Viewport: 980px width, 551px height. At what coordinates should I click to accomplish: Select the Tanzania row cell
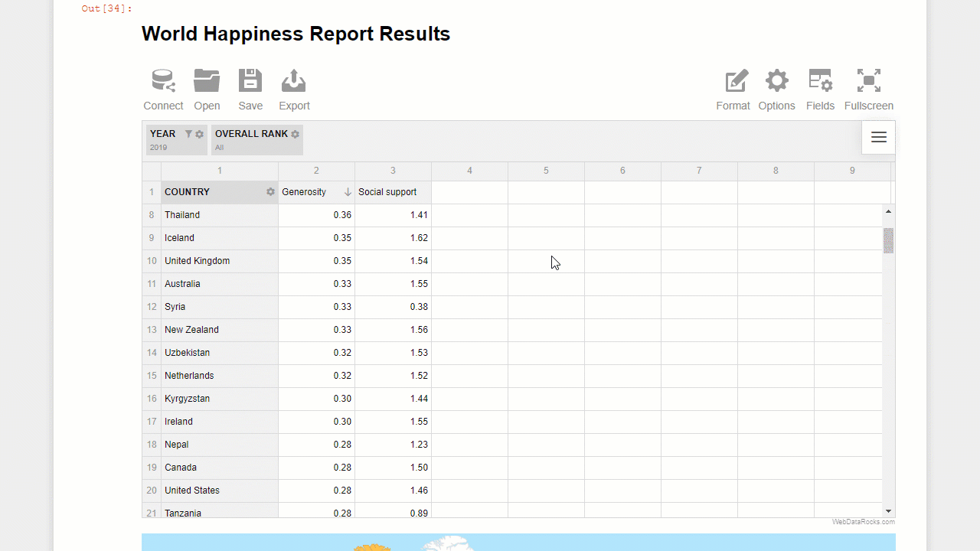click(x=220, y=510)
